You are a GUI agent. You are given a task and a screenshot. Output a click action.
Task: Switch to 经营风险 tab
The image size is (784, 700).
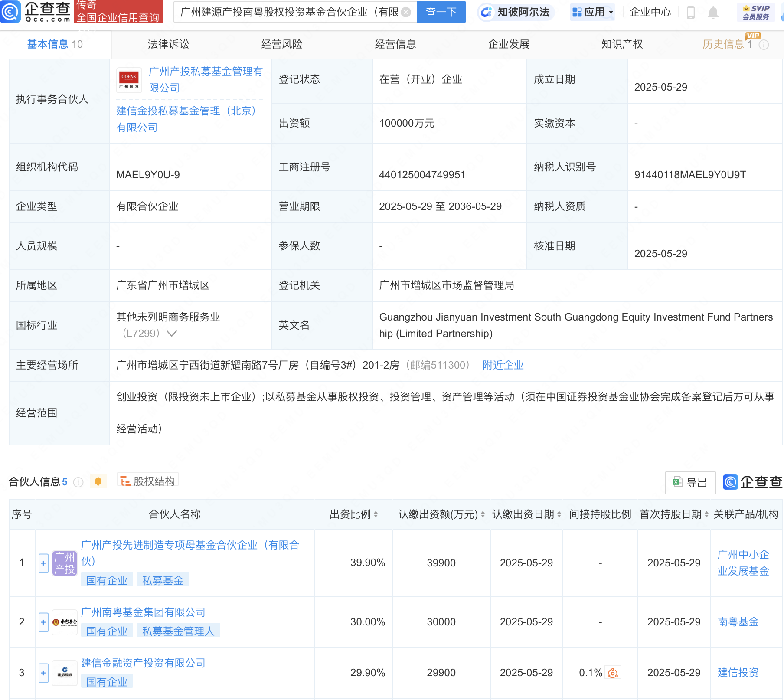coord(282,44)
